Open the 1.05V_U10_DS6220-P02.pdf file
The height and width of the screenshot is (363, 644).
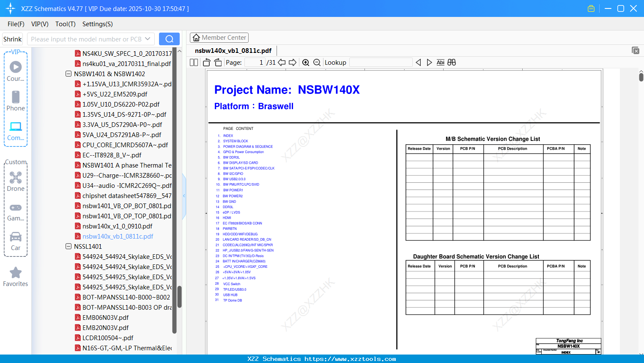(x=121, y=104)
